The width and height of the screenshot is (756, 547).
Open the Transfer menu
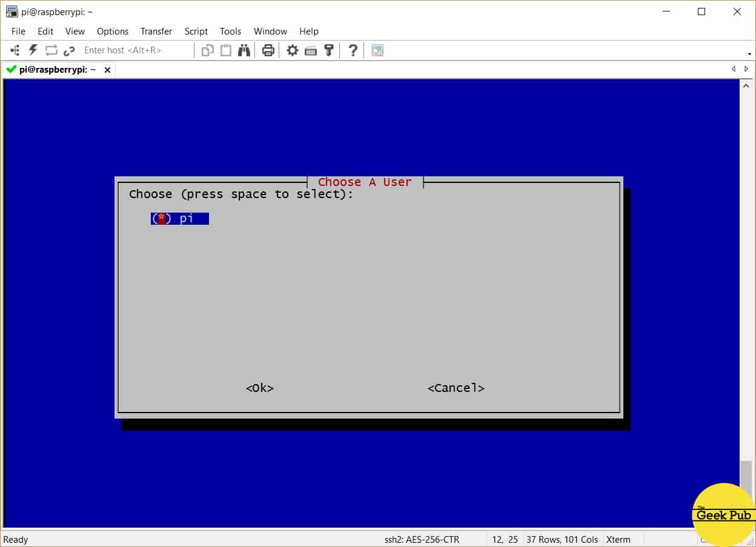coord(156,31)
